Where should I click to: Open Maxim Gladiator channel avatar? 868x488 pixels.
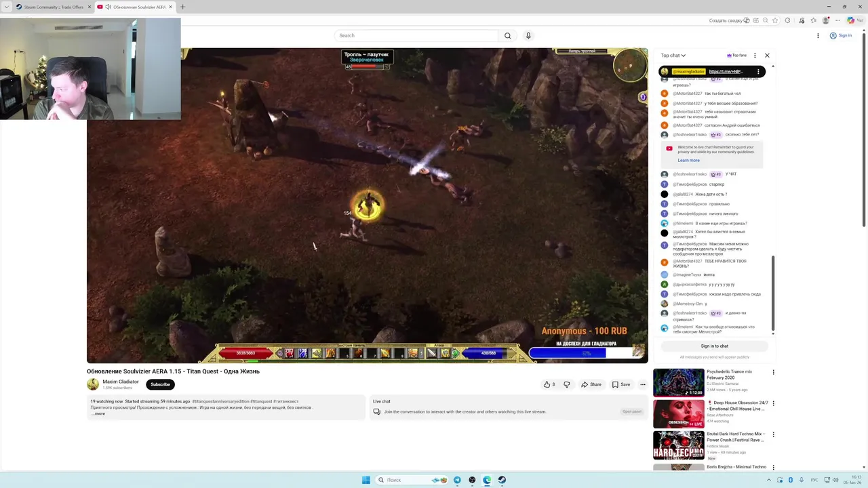point(93,384)
